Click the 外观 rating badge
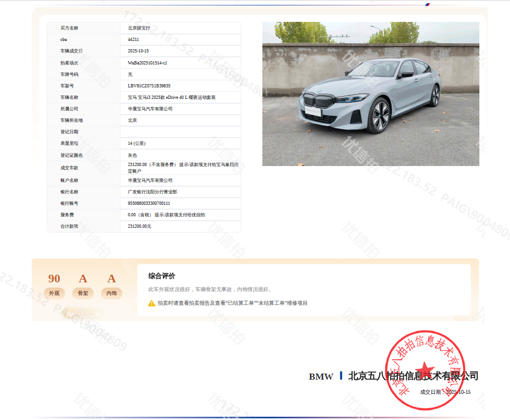This screenshot has width=510, height=420. (54, 293)
